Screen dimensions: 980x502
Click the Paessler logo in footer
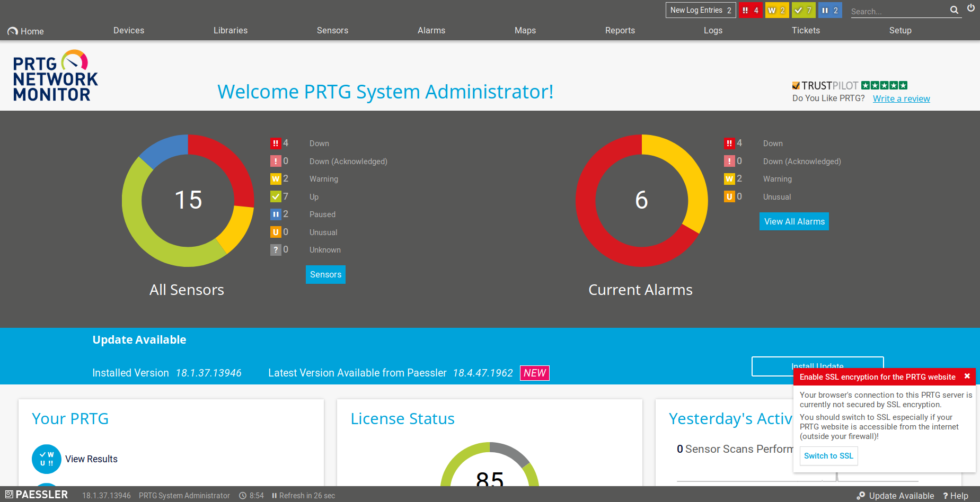37,495
